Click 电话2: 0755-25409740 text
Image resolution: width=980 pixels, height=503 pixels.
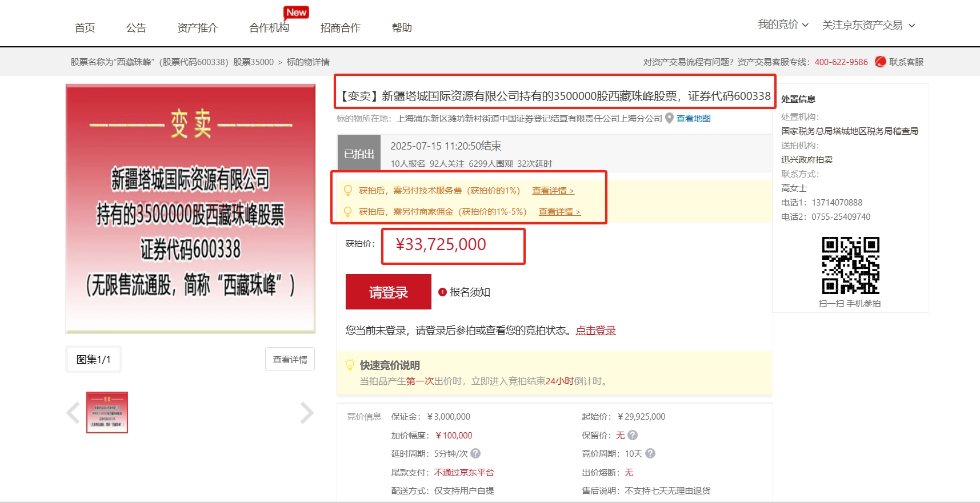tap(826, 216)
